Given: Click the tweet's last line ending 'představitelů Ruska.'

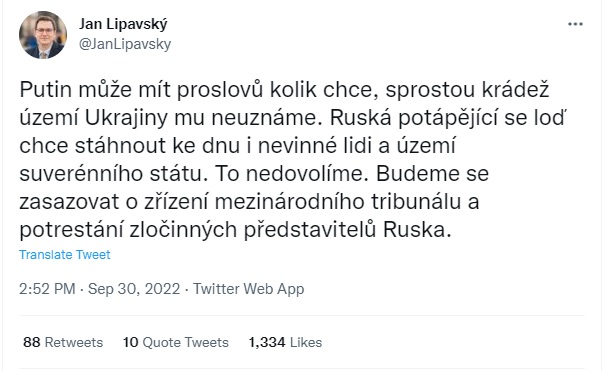Looking at the screenshot, I should coord(235,230).
